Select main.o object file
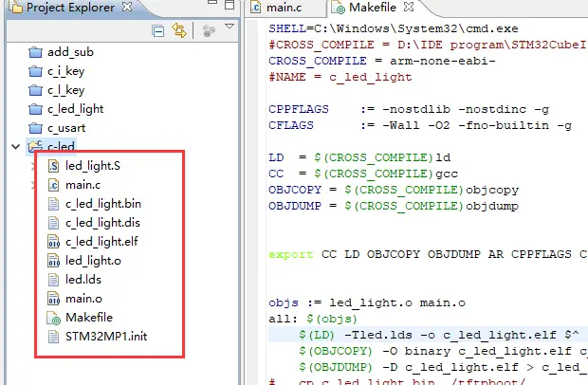 coord(83,299)
